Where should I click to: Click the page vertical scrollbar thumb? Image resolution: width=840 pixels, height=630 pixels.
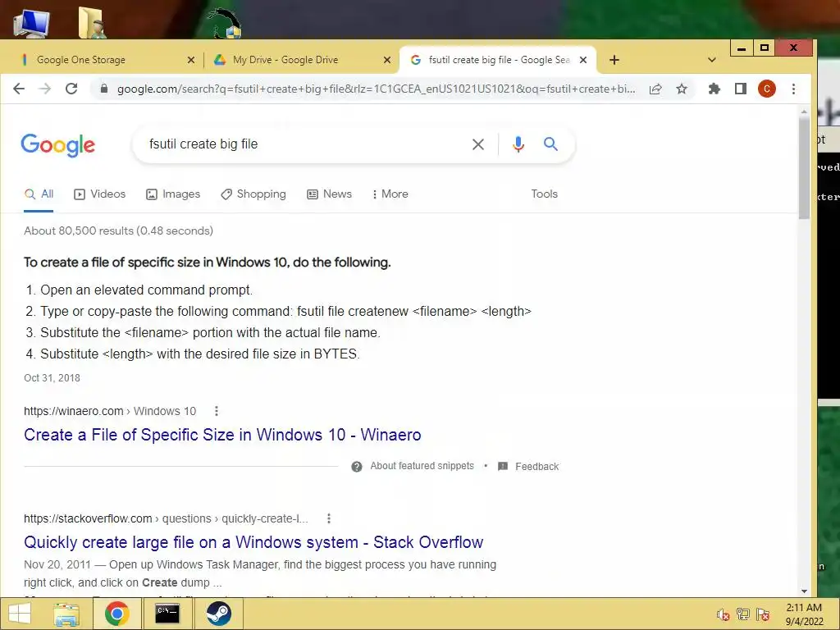pos(804,168)
